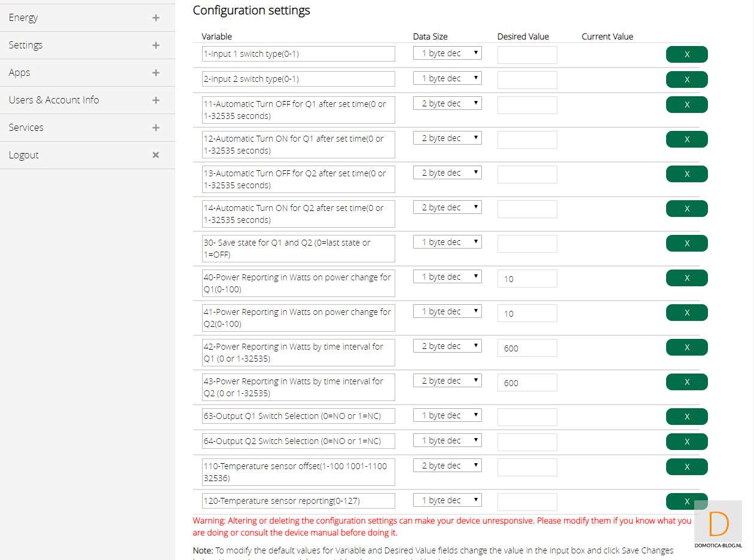Click desired value field for variable 12
Viewport: 754px width, 560px height.
527,140
